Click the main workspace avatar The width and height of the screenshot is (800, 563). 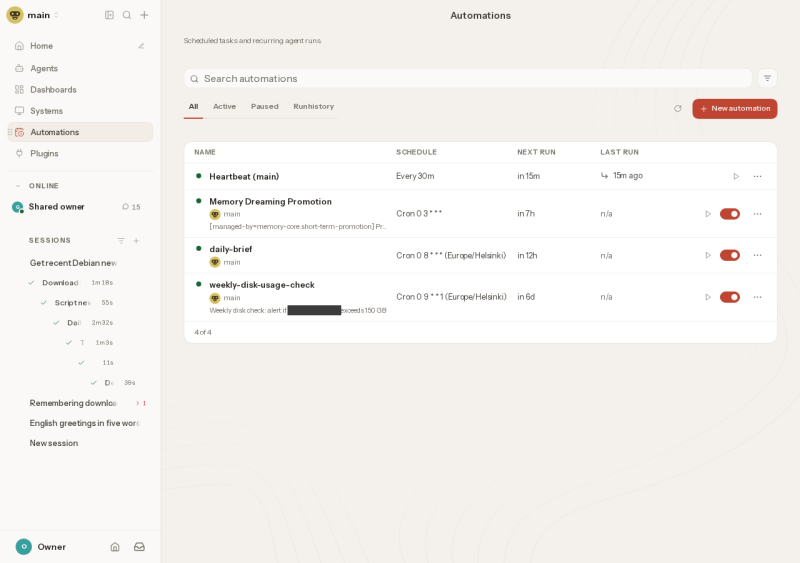click(15, 15)
